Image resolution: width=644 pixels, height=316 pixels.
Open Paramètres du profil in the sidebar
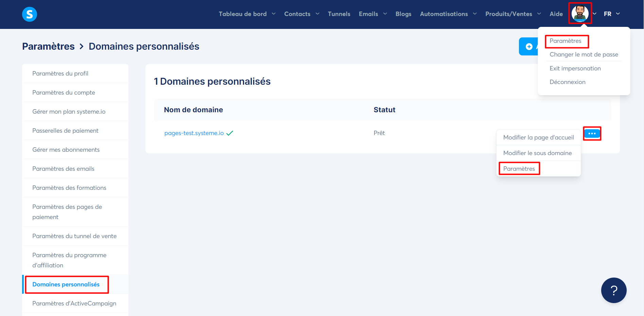click(75, 73)
